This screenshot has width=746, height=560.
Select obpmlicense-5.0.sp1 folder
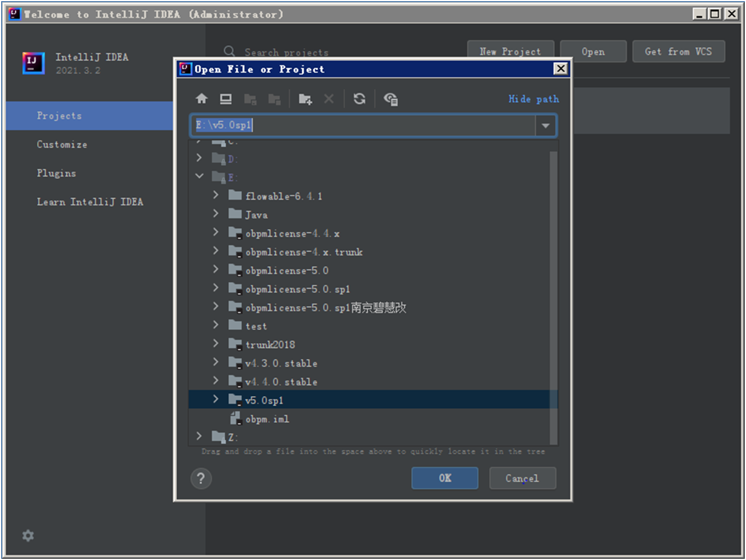[x=298, y=289]
